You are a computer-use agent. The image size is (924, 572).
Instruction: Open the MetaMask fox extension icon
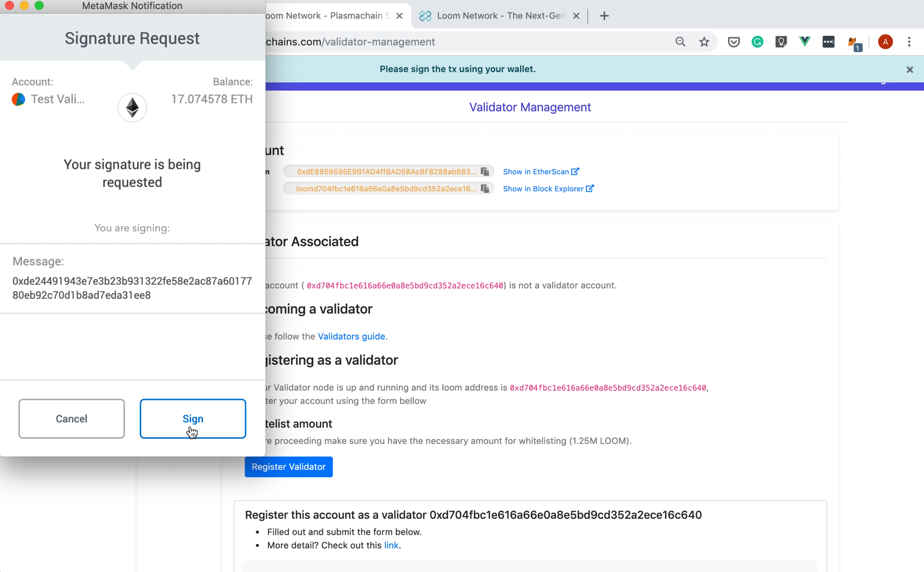854,43
